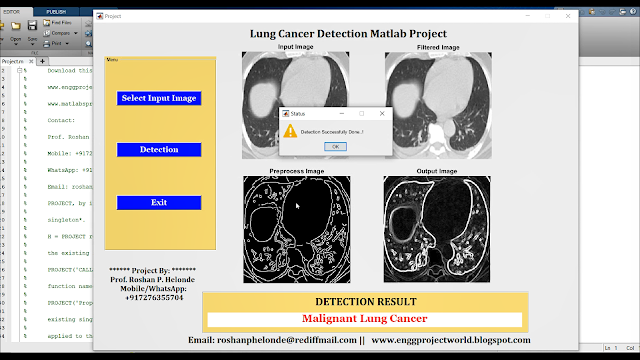Click the 'function name' comment line in editor
Viewport: 640px width, 360px height.
tap(70, 286)
